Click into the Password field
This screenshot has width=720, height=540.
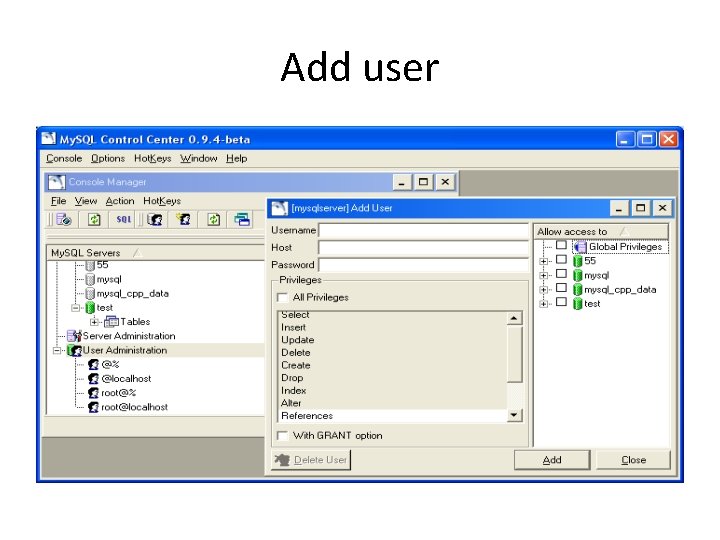(424, 265)
